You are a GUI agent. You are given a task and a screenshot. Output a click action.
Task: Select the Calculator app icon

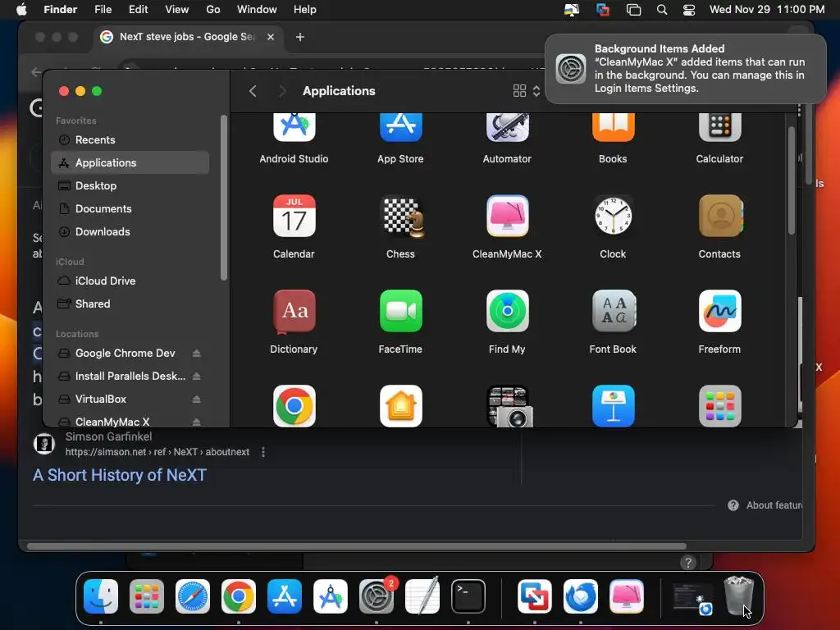tap(719, 127)
